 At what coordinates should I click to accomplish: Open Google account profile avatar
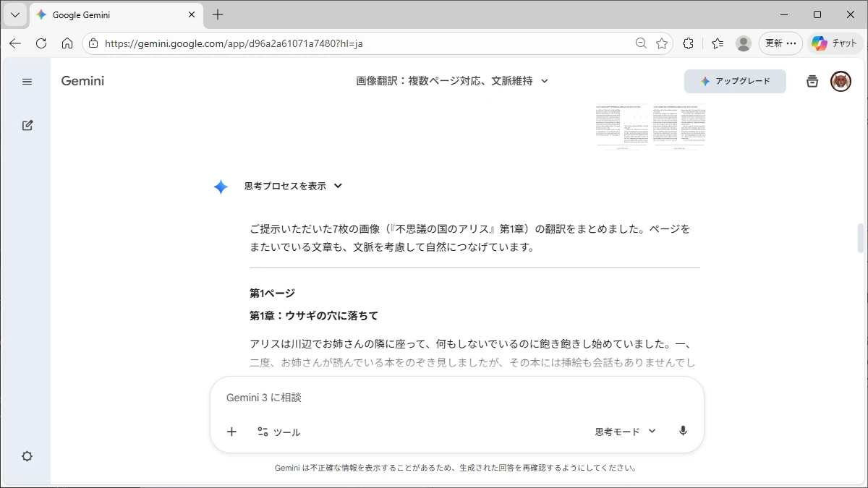[841, 82]
